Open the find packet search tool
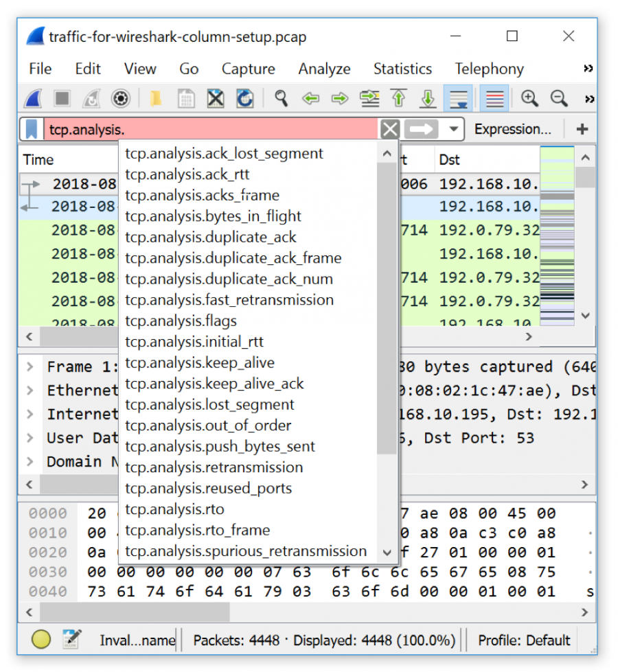This screenshot has width=618, height=672. click(x=281, y=98)
